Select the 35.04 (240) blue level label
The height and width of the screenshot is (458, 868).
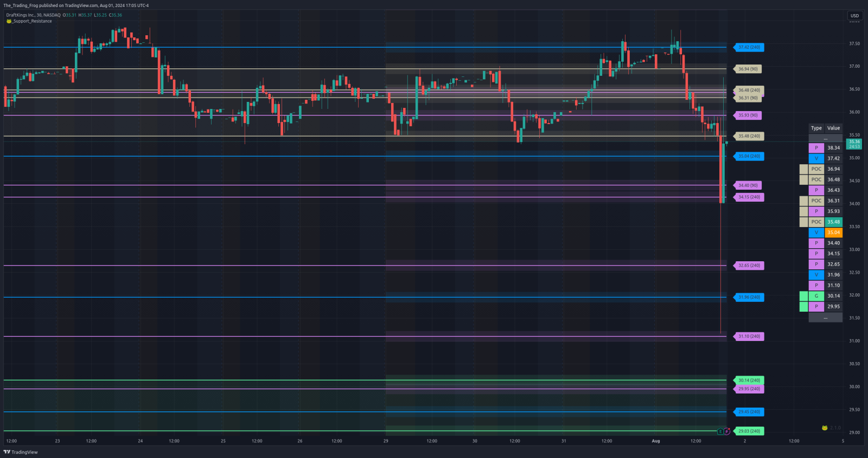point(749,156)
